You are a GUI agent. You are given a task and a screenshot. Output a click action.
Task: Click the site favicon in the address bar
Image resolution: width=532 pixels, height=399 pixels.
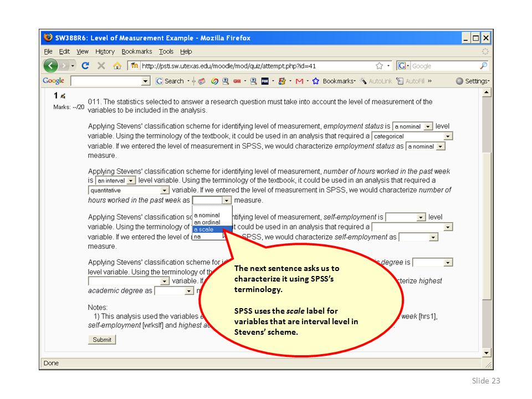(x=134, y=65)
